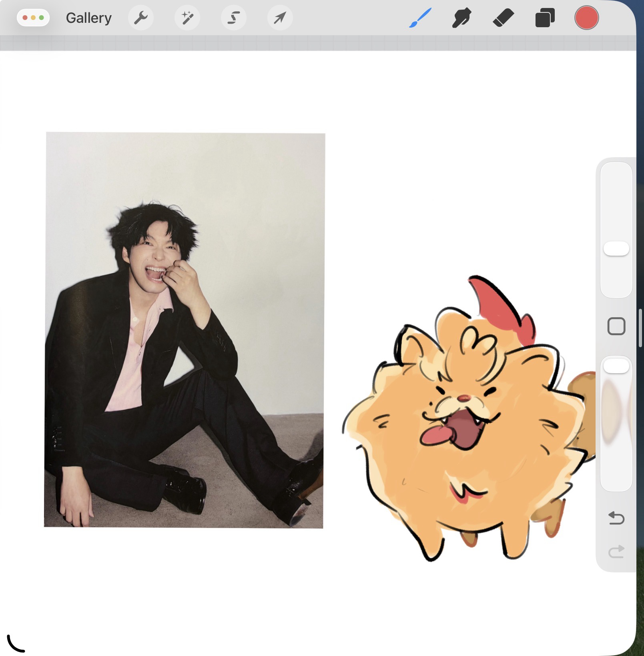Activate the Selection tool
This screenshot has height=656, width=644.
234,18
